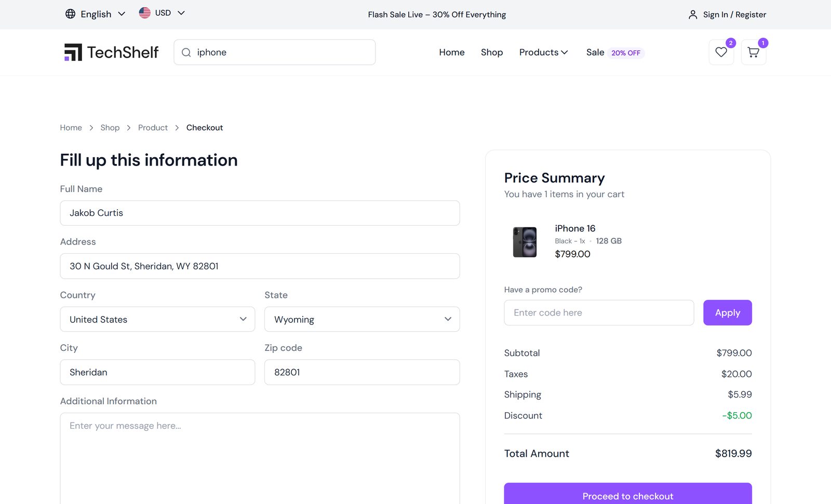Viewport: 831px width, 504px height.
Task: Open the Sale menu item
Action: (x=595, y=52)
